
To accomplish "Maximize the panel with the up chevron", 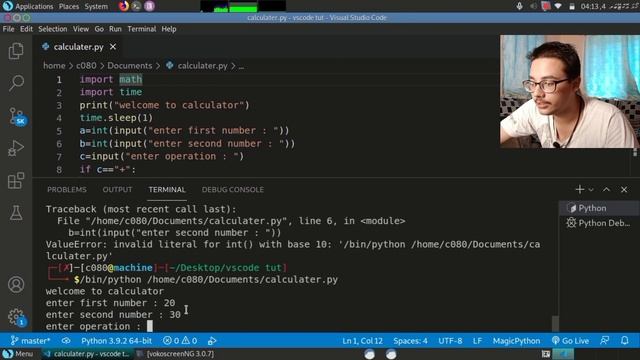I will (x=607, y=189).
